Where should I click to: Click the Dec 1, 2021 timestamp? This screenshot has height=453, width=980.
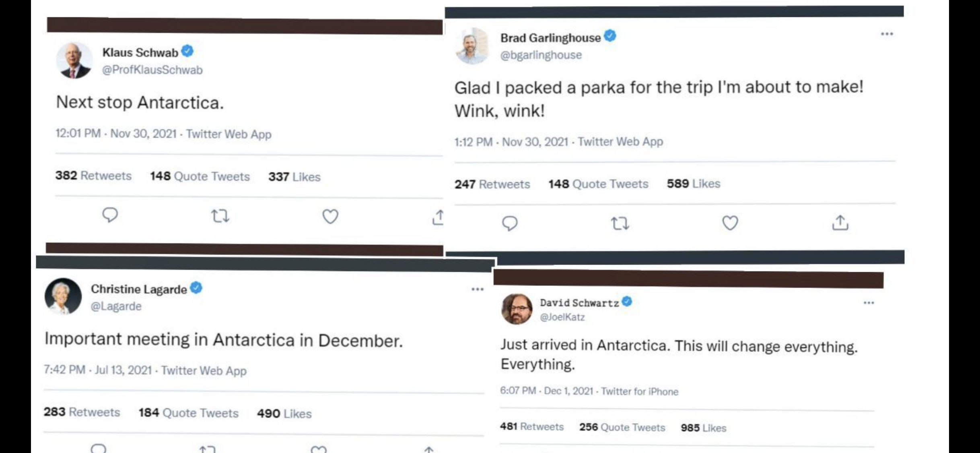(568, 391)
